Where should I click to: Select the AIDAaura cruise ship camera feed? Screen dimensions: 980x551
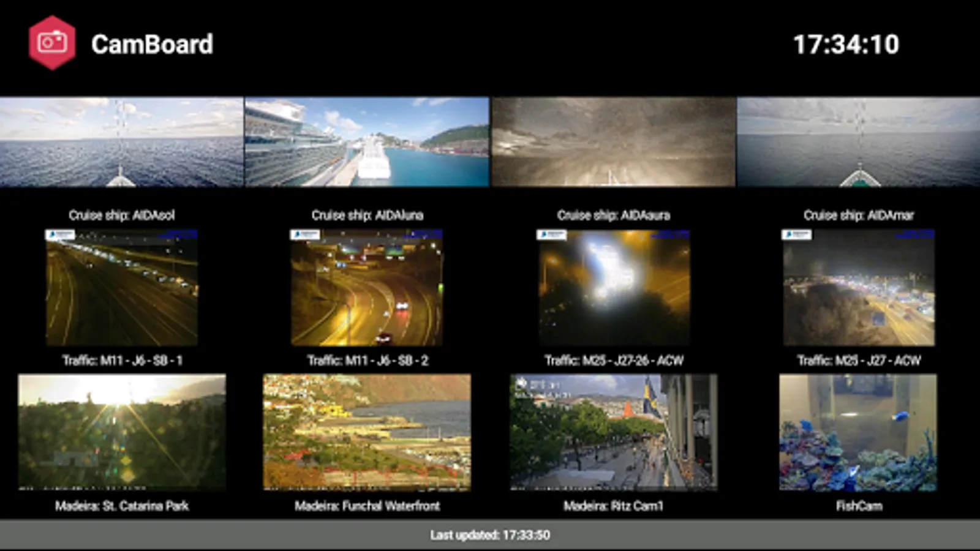tap(613, 141)
